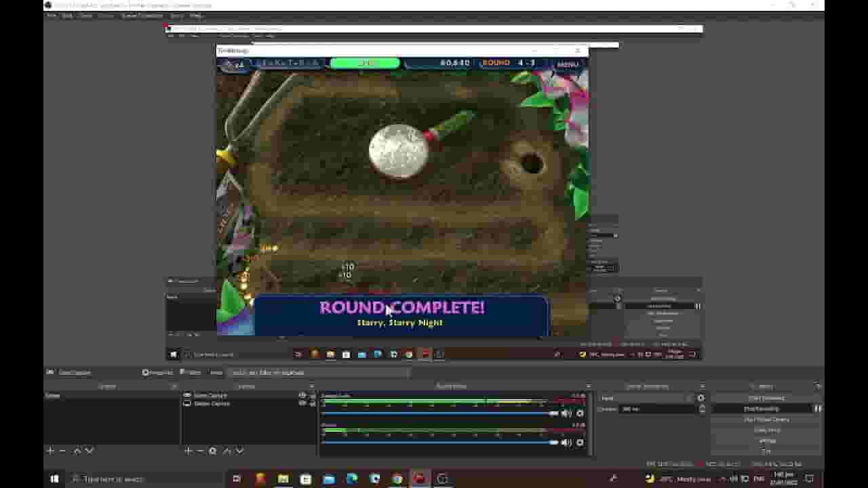
Task: Open the Help menu in OBS
Action: tap(195, 16)
